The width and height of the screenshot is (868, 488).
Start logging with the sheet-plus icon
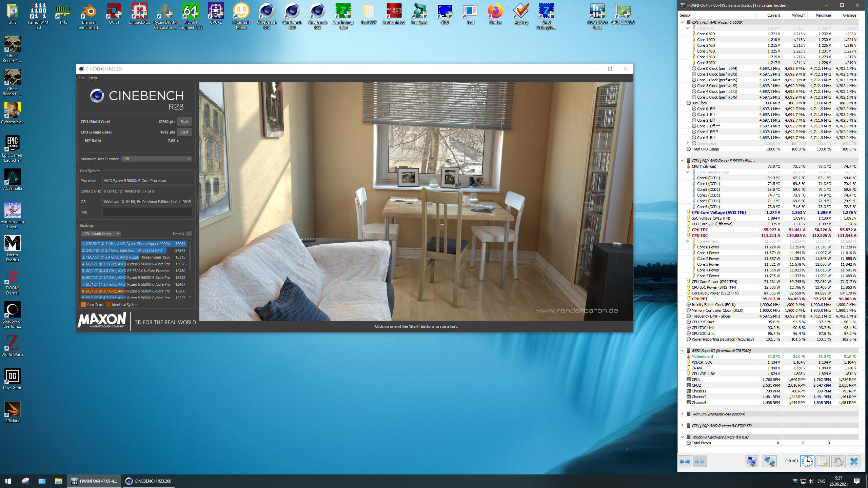[823, 462]
